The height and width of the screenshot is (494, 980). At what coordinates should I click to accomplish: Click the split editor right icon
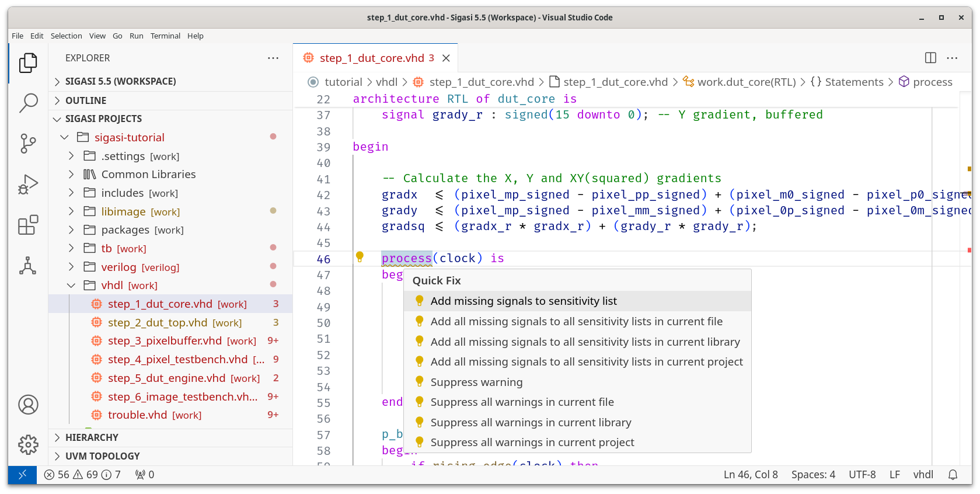(x=930, y=58)
